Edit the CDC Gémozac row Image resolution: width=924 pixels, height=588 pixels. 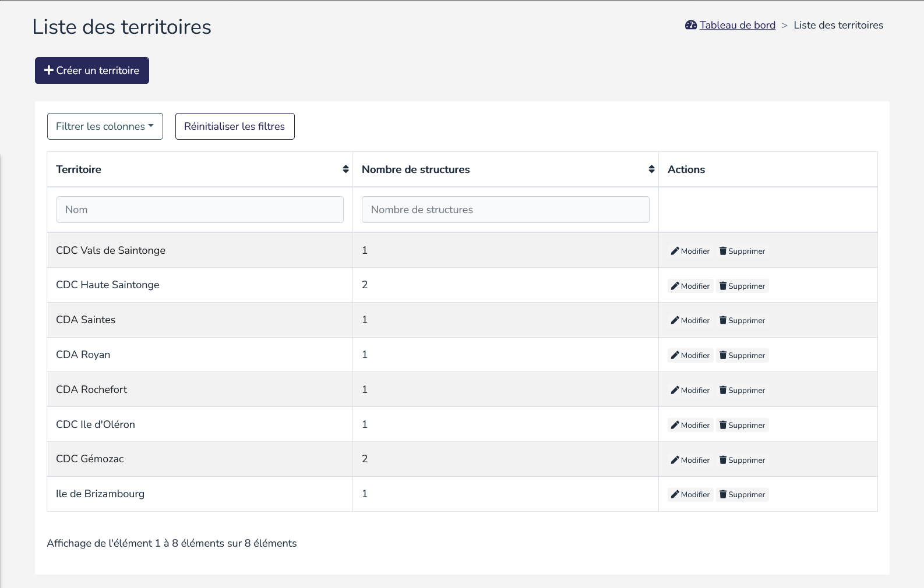690,460
